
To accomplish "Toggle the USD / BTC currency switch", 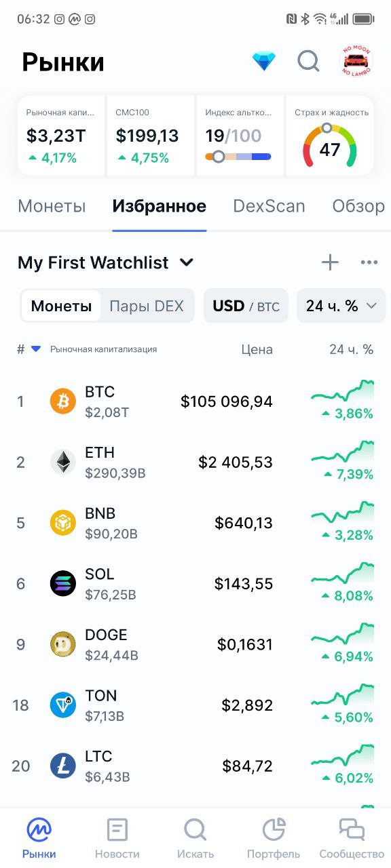I will click(246, 306).
